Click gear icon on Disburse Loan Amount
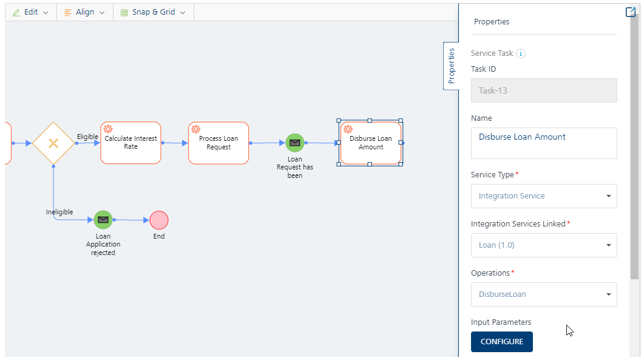Screen dimensions: 644x357 (348, 129)
